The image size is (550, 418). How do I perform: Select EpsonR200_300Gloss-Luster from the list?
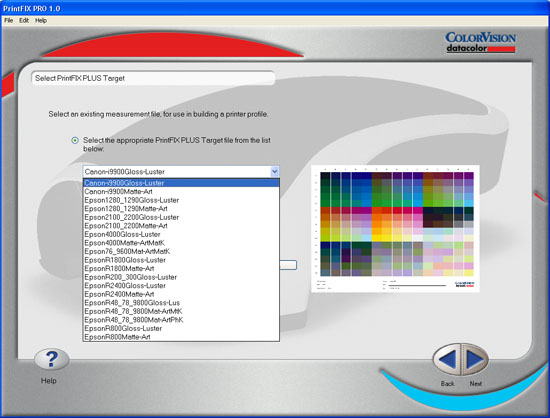click(x=181, y=277)
